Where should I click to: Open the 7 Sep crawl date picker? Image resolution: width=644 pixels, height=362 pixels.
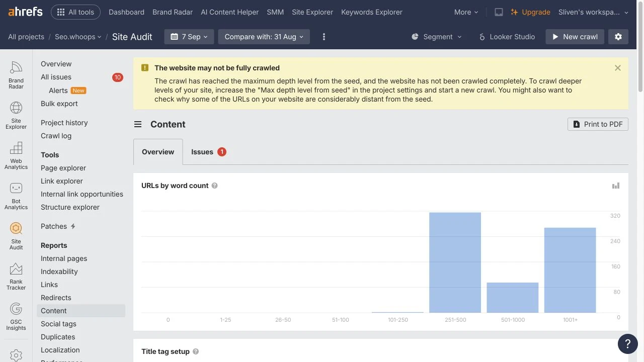click(189, 37)
